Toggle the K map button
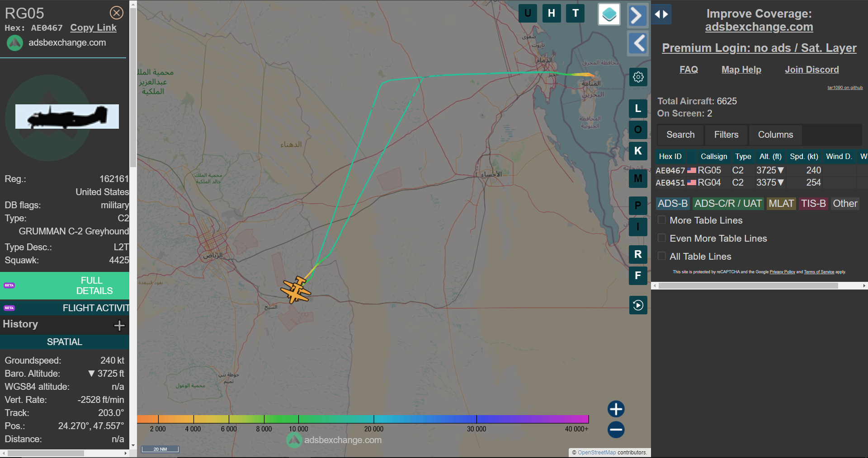This screenshot has width=868, height=458. pos(638,151)
